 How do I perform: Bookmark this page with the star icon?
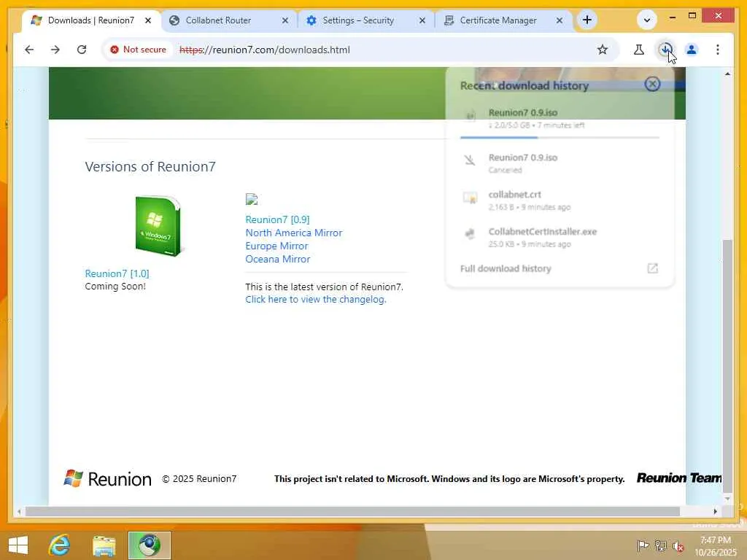coord(602,50)
